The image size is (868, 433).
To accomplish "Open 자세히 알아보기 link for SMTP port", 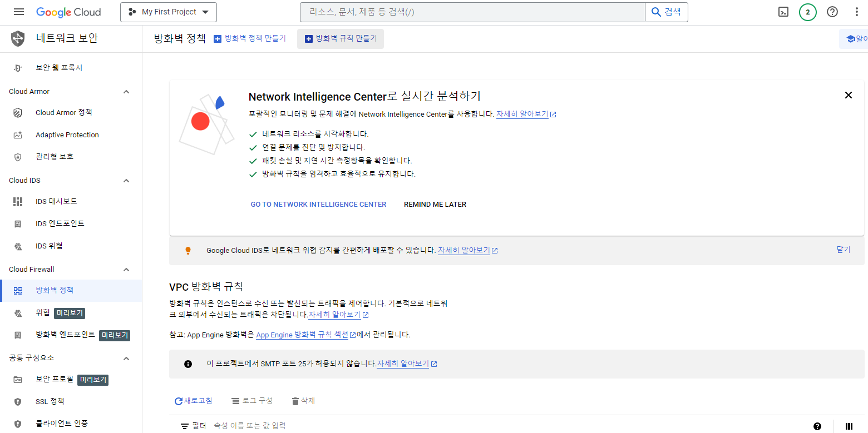I will pyautogui.click(x=407, y=364).
